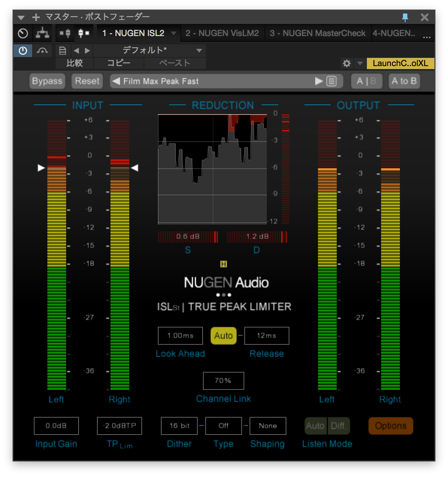Viewport: 448px width, 477px height.
Task: Add a new insert with the plus icon
Action: [x=36, y=17]
